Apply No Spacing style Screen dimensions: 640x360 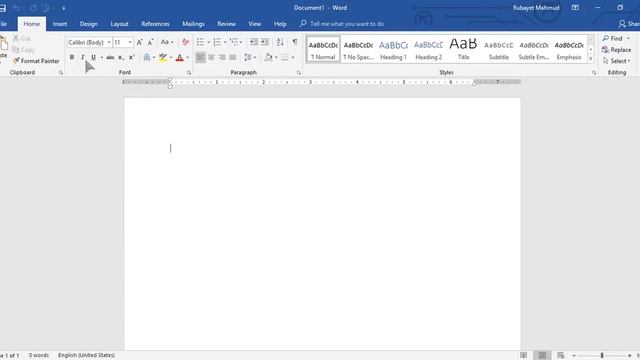pyautogui.click(x=358, y=50)
